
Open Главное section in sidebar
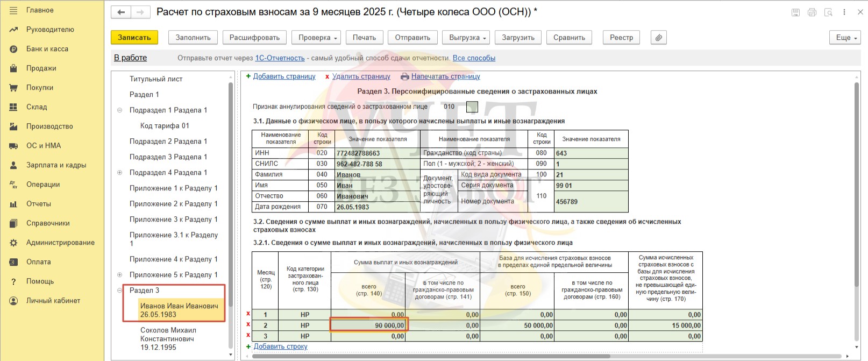coord(40,10)
